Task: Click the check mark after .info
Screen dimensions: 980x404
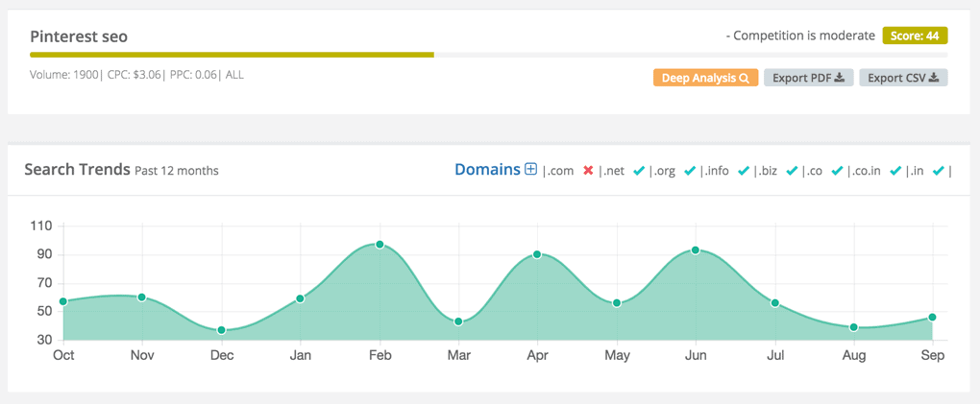Action: click(743, 171)
